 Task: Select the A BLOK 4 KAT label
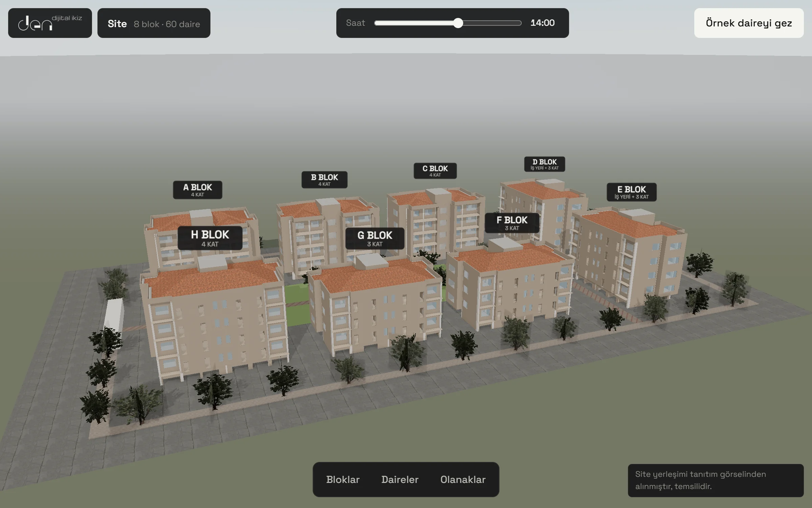(198, 190)
